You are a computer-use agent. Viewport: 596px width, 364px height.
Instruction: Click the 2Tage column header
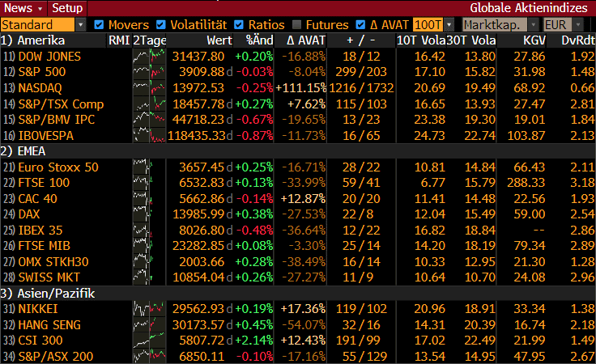[149, 40]
